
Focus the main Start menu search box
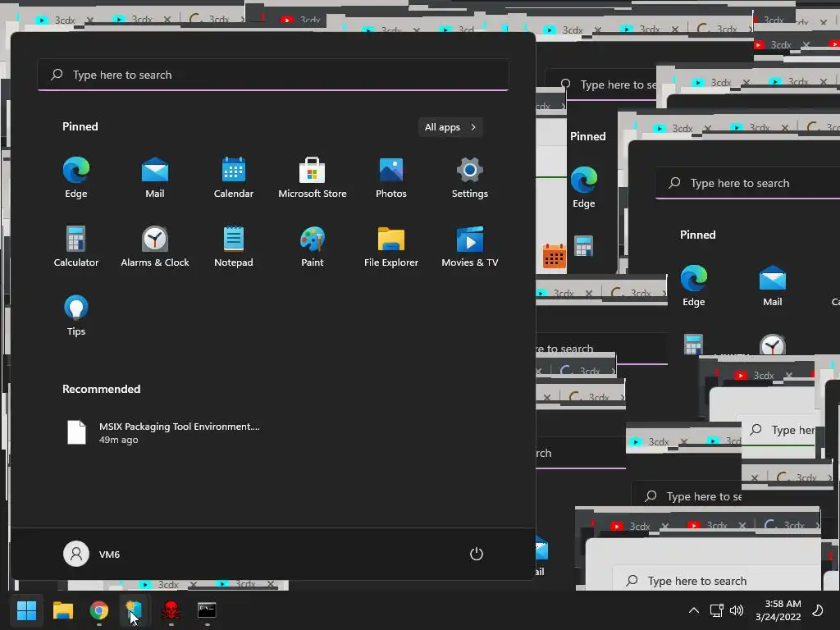[273, 75]
